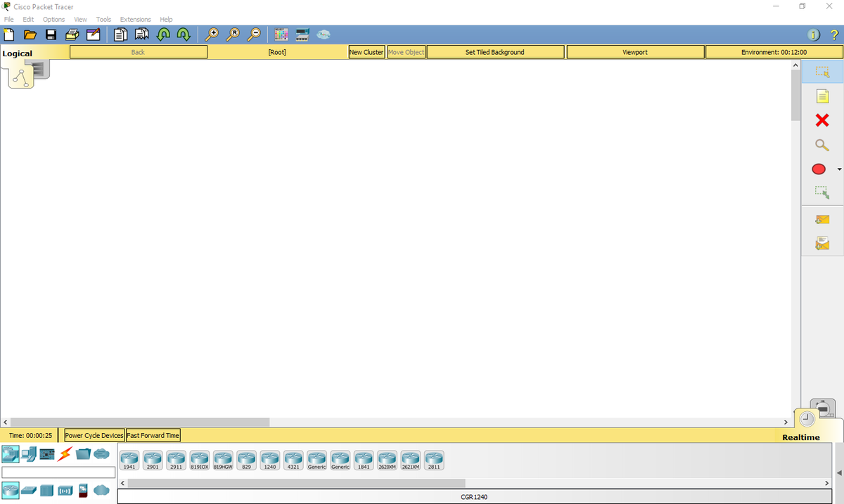
Task: Select Hubs subcategory icon
Action: [x=47, y=490]
